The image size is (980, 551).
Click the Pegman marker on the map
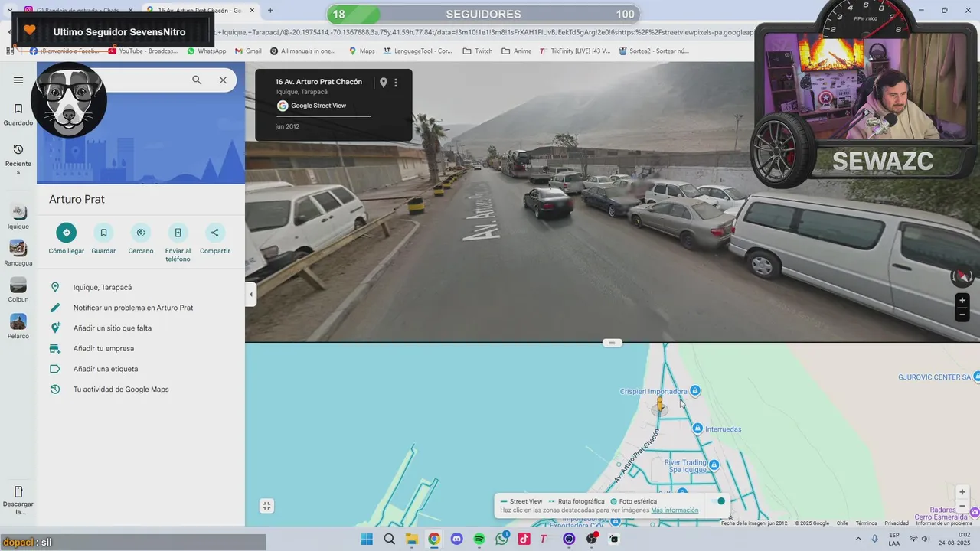pos(659,405)
